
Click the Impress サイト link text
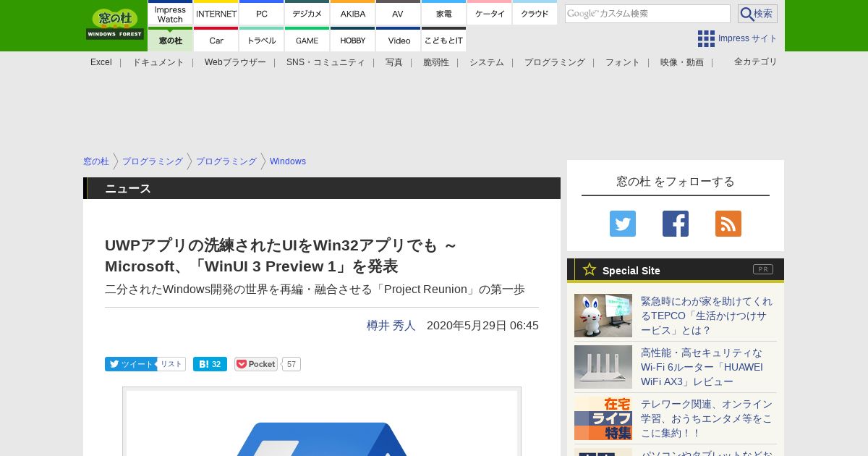point(748,38)
